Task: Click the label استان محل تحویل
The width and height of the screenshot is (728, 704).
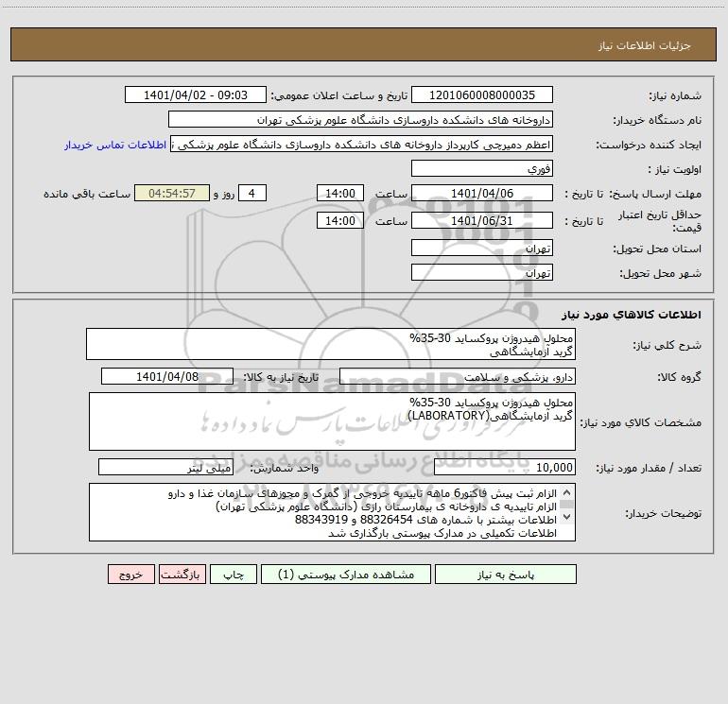Action: click(x=657, y=249)
